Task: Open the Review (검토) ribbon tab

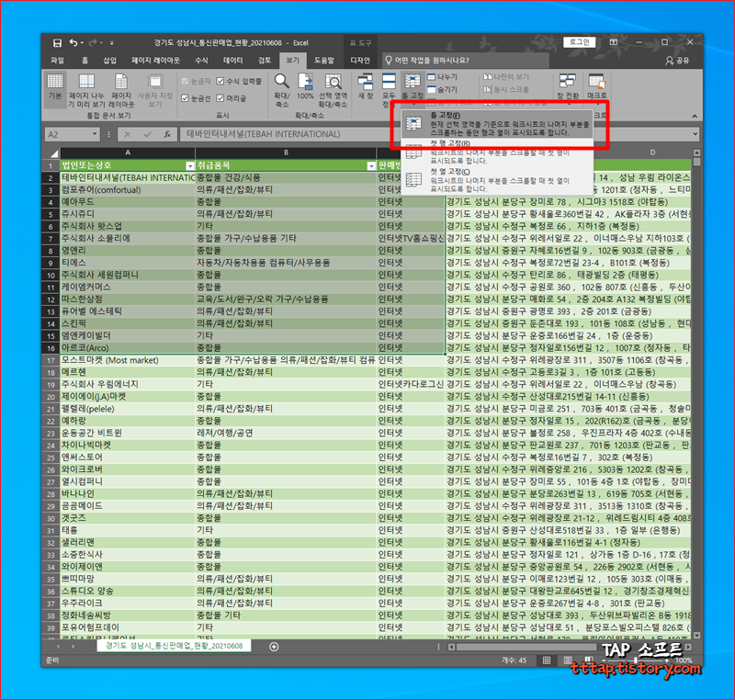Action: tap(265, 61)
